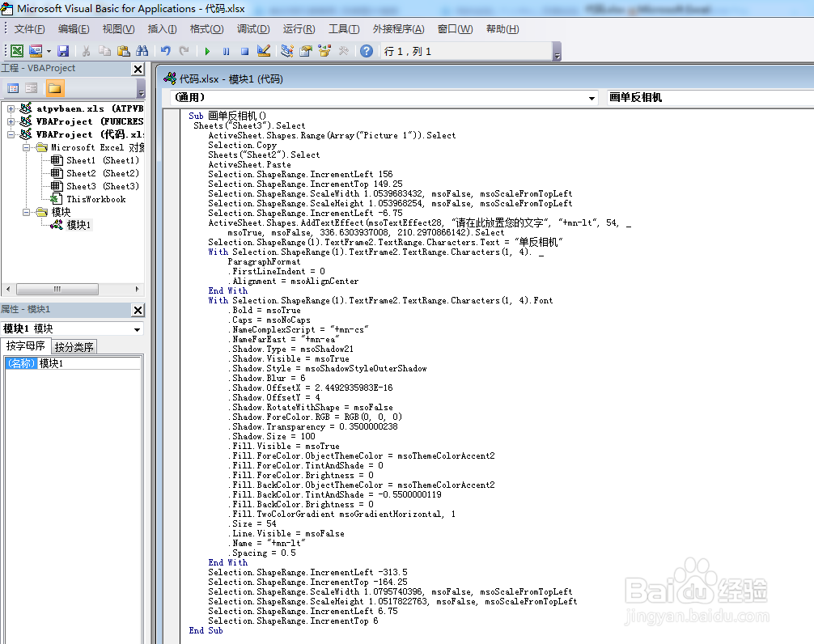Open the 工具(T) menu
The width and height of the screenshot is (814, 644).
pos(344,29)
